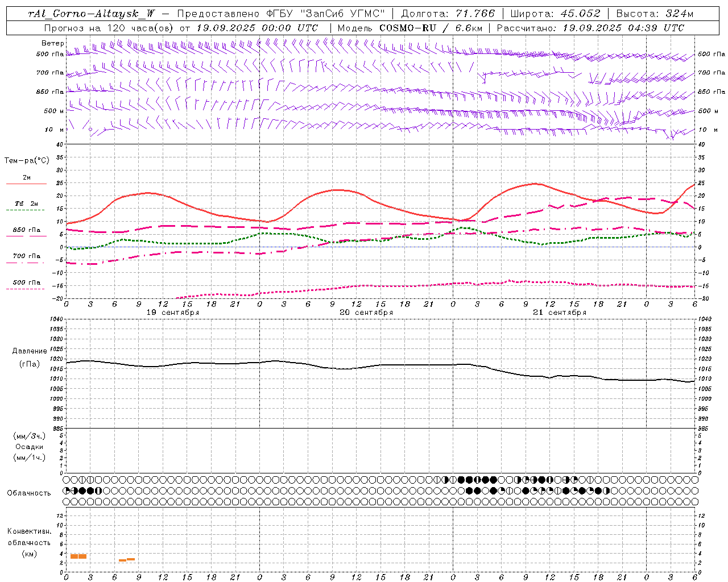Click the 500 гПа entry in temperature legend
Image resolution: width=728 pixels, height=582 pixels.
27,282
